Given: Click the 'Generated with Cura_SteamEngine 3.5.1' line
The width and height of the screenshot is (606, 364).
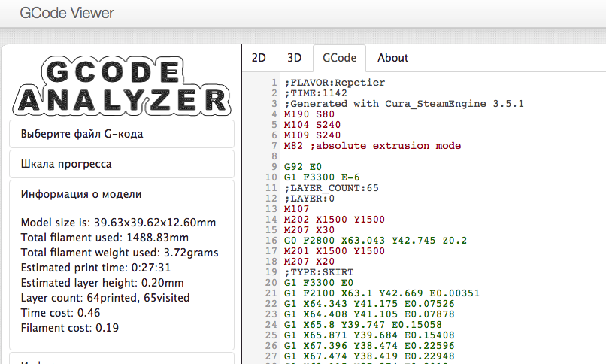Looking at the screenshot, I should pyautogui.click(x=404, y=104).
